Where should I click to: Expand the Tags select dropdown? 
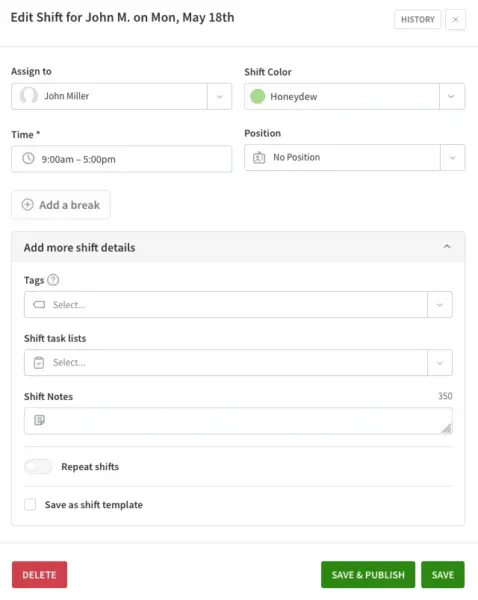[440, 305]
